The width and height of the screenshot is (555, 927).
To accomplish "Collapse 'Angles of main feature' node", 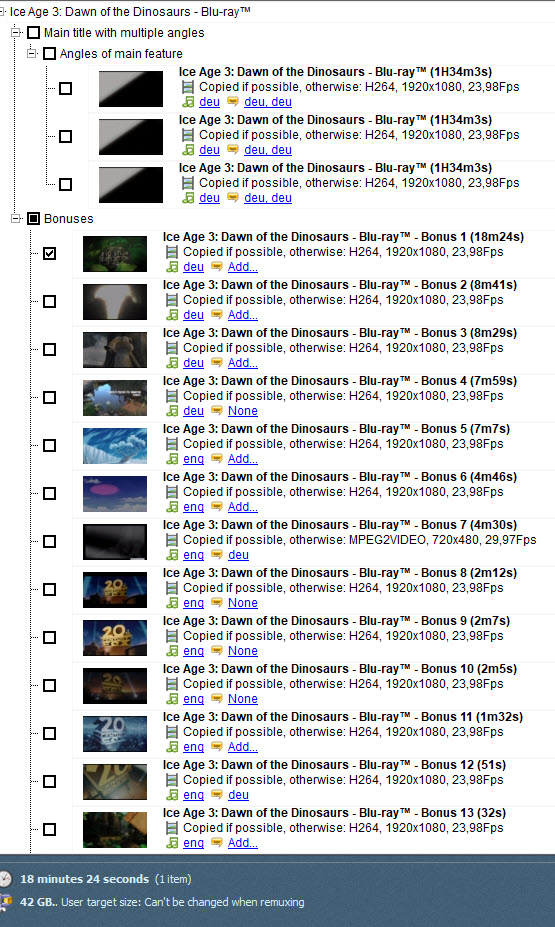I will (31, 54).
